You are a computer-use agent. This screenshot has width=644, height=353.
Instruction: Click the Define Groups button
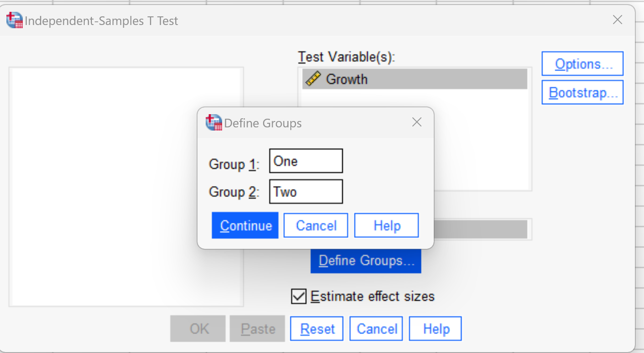(365, 260)
